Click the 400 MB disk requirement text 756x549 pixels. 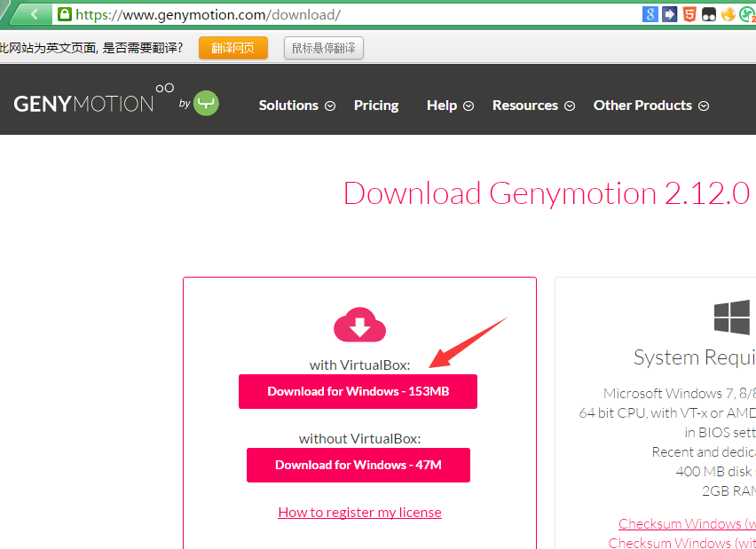(x=715, y=471)
